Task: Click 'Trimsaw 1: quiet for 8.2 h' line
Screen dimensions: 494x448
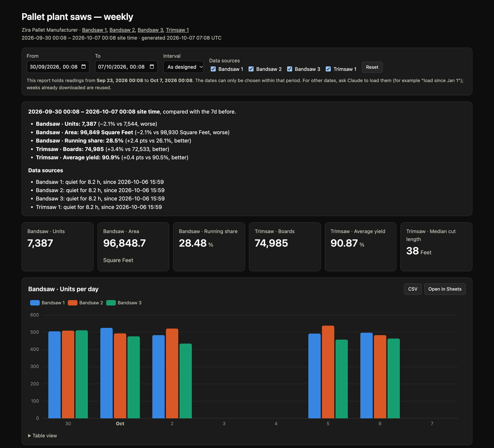Action: point(99,207)
